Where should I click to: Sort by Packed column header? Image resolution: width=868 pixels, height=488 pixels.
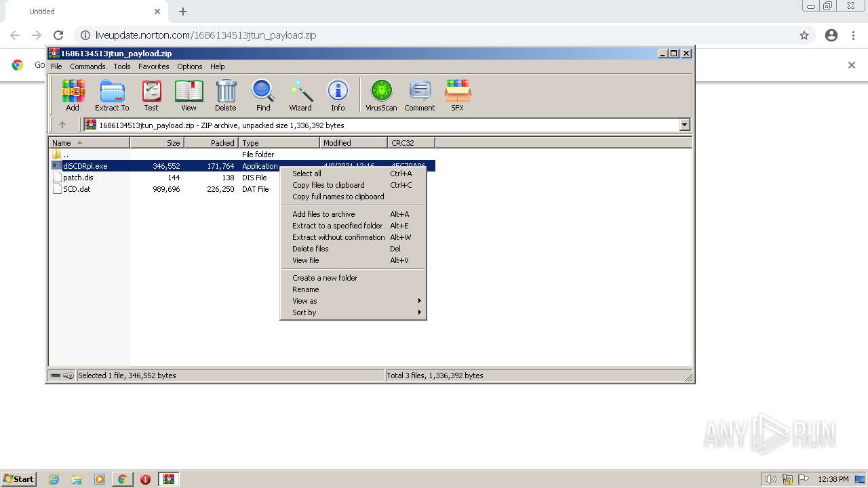tap(212, 143)
